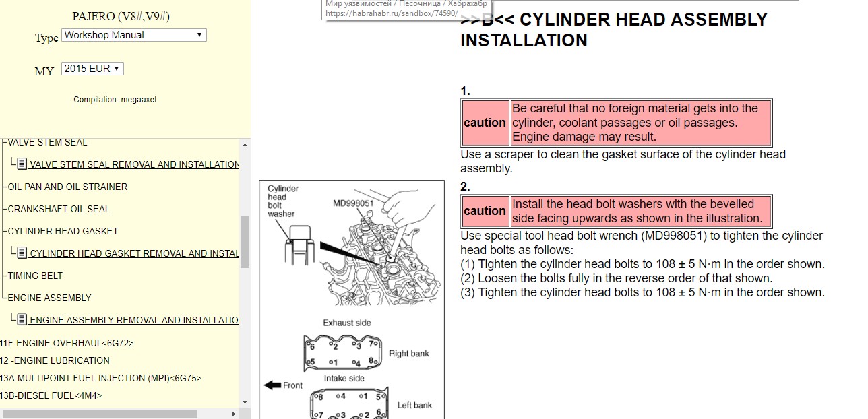Click the sidebar scroll-up arrow
868x419 pixels.
[245, 143]
